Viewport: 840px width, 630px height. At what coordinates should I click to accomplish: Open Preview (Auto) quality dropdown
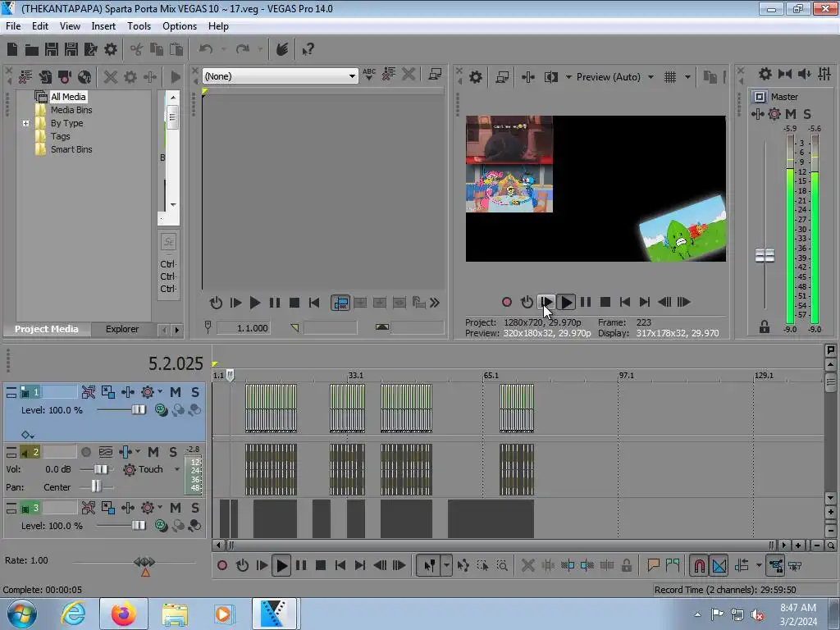coord(651,77)
